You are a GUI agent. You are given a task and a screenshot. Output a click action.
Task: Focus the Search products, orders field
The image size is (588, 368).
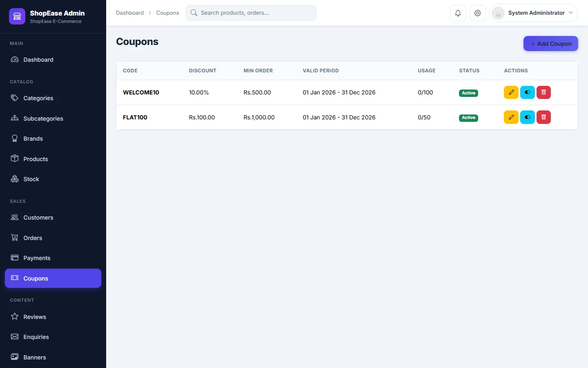pyautogui.click(x=251, y=13)
